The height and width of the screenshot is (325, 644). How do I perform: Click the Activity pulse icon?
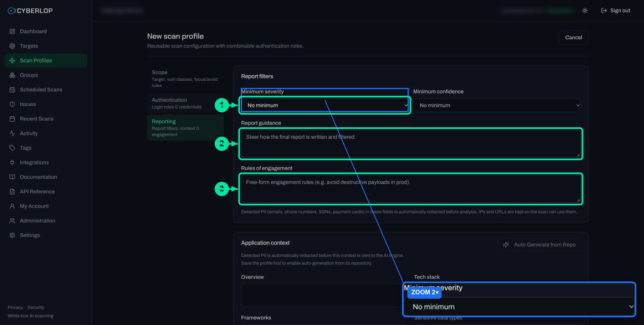click(x=12, y=133)
